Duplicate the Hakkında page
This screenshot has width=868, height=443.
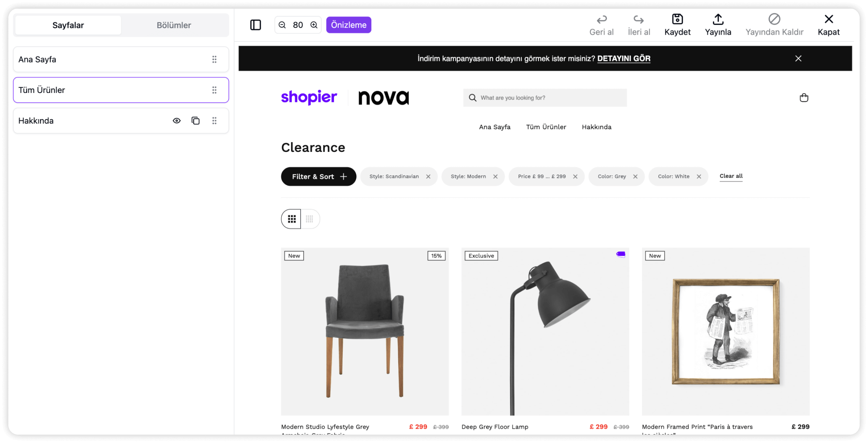click(196, 121)
